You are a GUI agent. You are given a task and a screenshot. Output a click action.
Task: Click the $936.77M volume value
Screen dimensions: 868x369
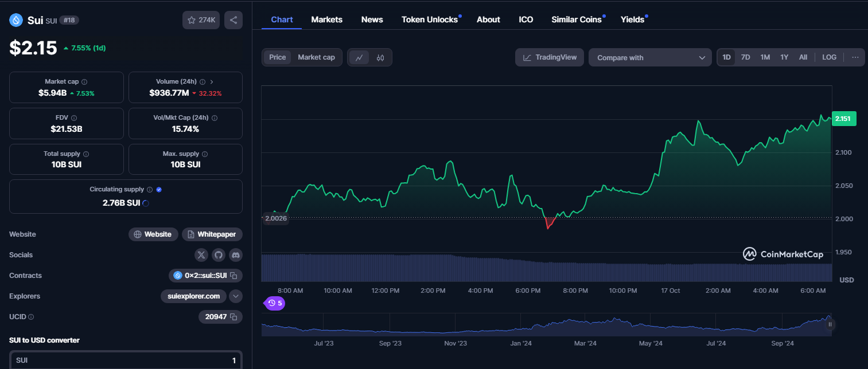click(169, 93)
